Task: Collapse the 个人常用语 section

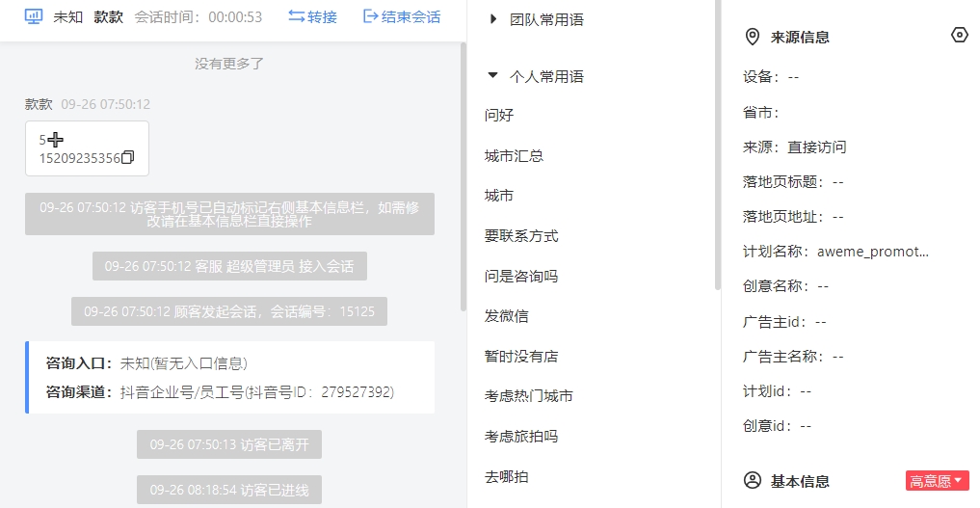Action: click(x=492, y=75)
